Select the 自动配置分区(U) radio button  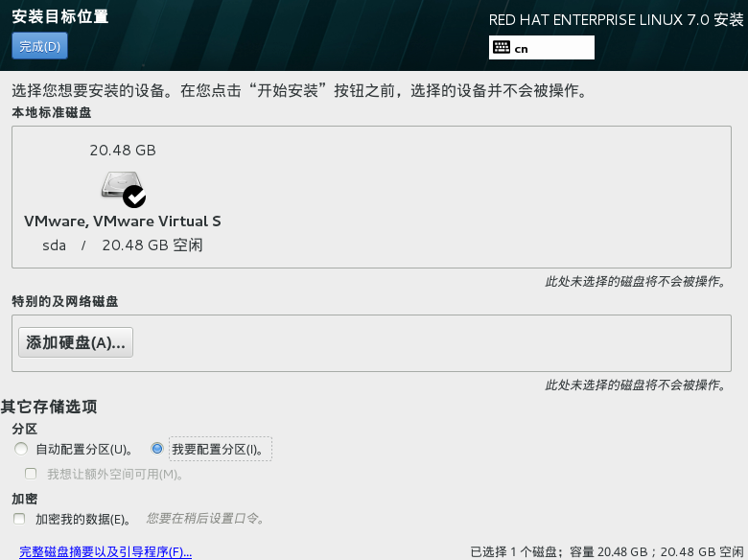21,449
